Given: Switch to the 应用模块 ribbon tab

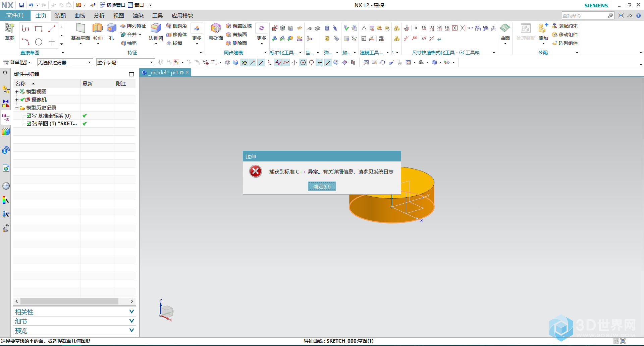Looking at the screenshot, I should click(182, 15).
